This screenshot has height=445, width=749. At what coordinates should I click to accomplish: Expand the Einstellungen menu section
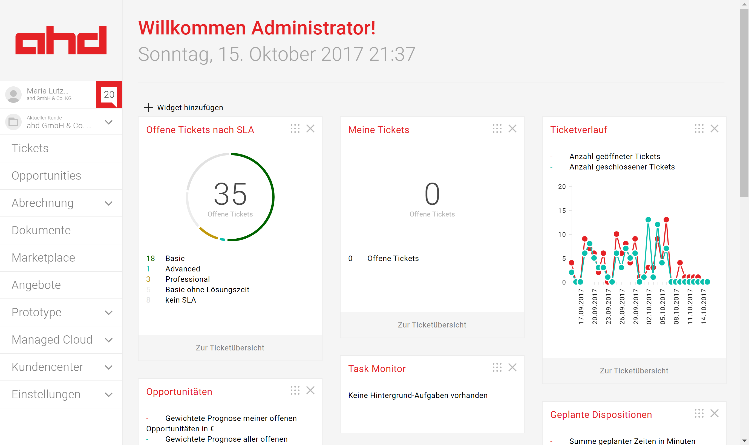coord(108,394)
